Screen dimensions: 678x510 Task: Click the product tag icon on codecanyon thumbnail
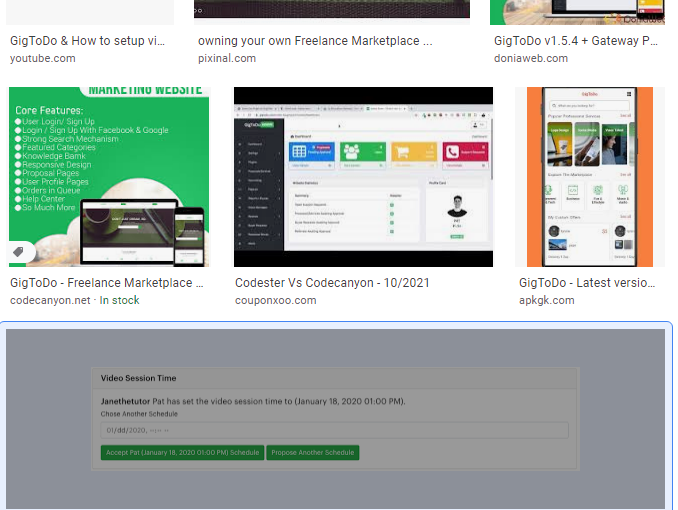18,252
